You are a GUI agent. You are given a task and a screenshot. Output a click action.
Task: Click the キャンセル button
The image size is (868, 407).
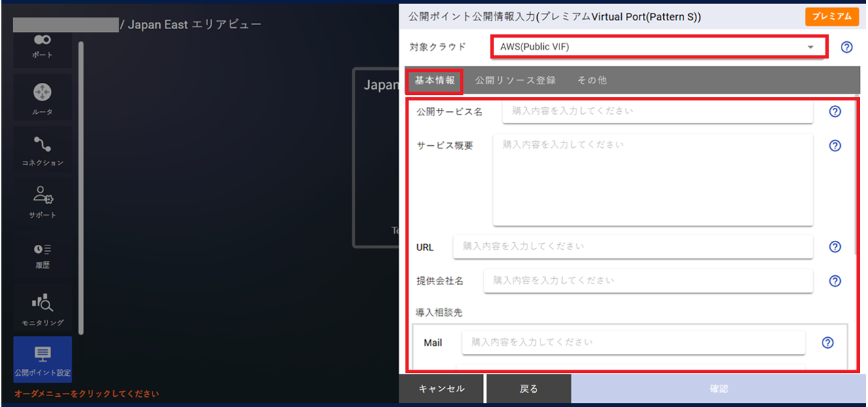pyautogui.click(x=441, y=388)
